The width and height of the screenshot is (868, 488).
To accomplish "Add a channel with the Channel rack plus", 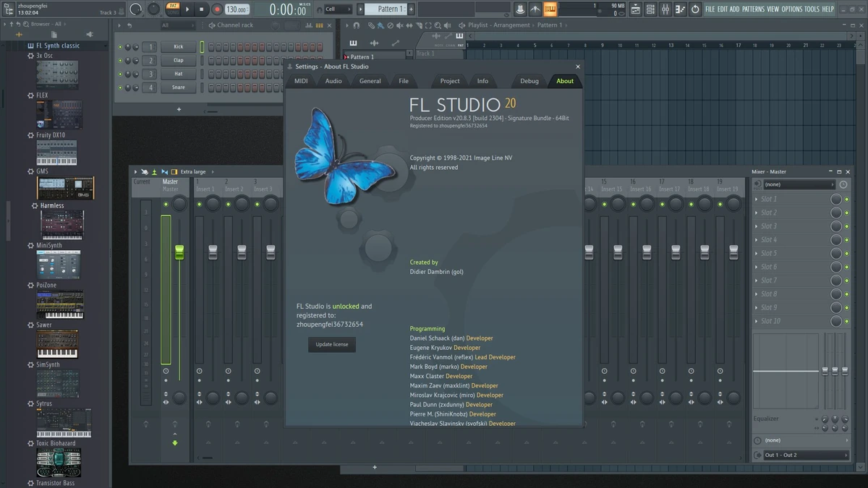I will click(x=179, y=109).
